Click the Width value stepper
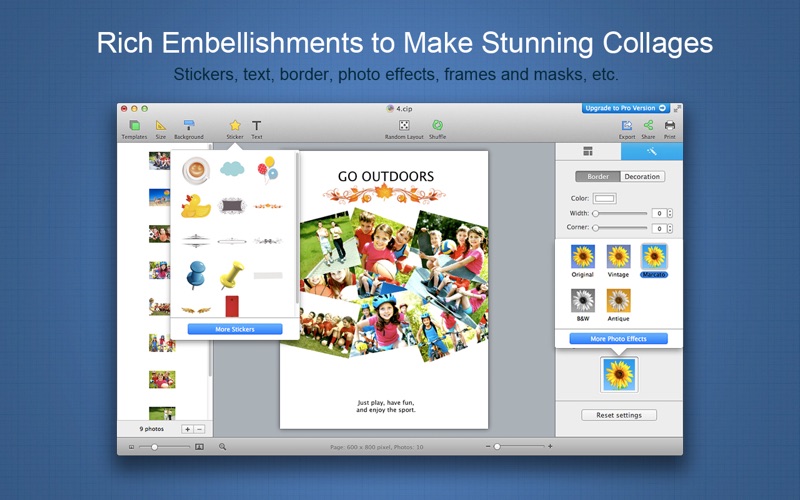 670,213
